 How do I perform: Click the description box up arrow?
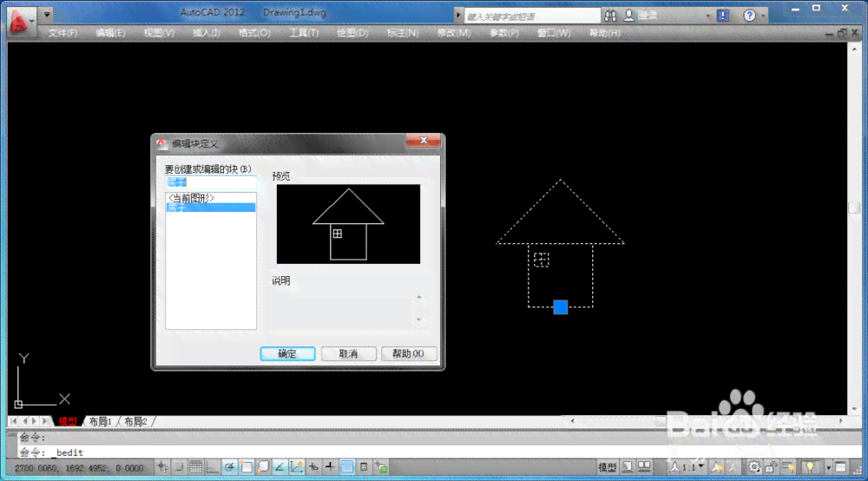pos(419,298)
